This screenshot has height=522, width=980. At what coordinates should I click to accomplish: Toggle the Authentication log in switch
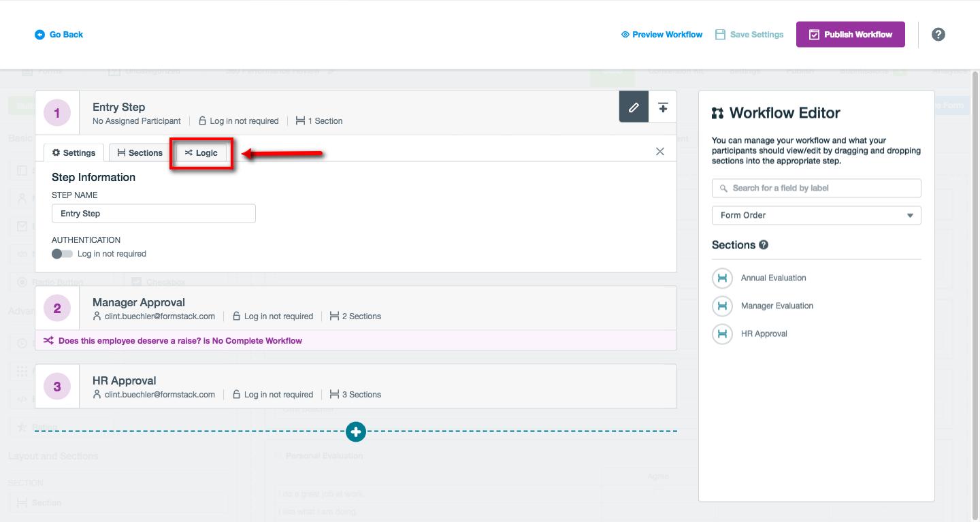click(62, 254)
